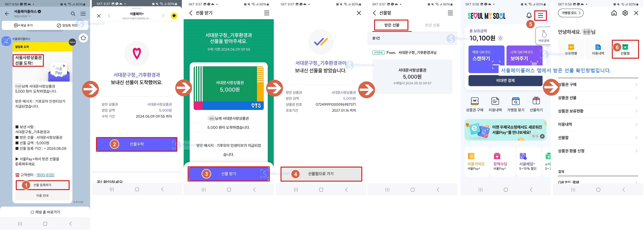Tap 채널 추가 to add the channel

pos(23,25)
